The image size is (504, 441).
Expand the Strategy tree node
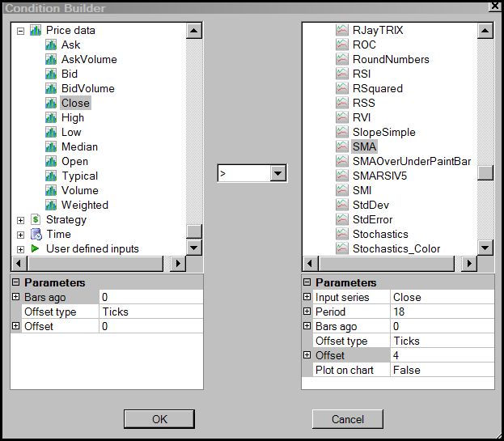tap(20, 220)
